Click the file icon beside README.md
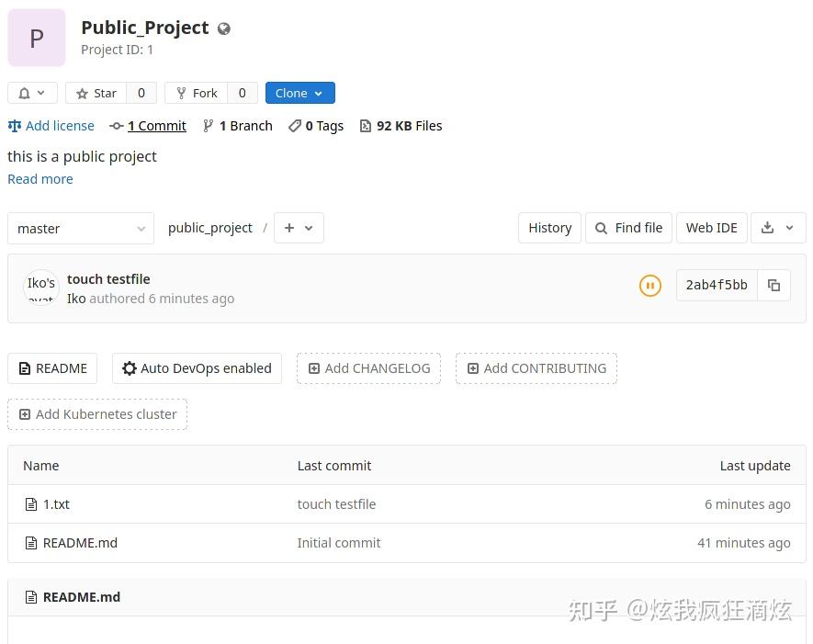 (x=30, y=542)
